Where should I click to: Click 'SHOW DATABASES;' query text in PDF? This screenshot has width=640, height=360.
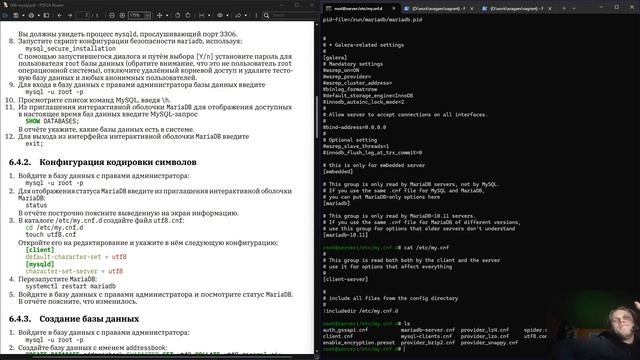click(x=52, y=121)
